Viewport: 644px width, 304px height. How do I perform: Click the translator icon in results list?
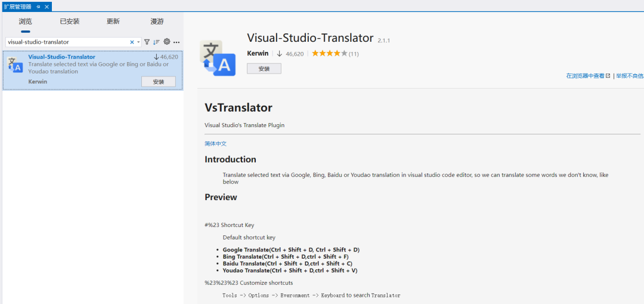click(15, 65)
